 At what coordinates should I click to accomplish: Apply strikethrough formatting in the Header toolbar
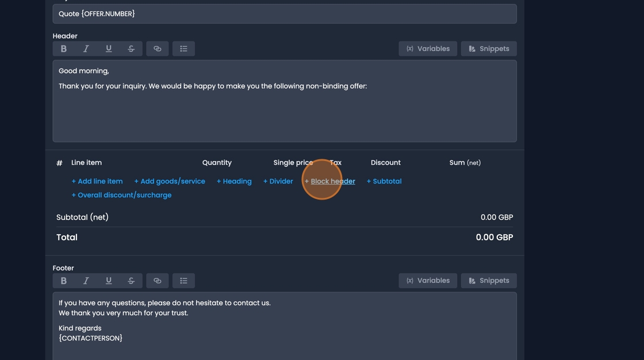131,48
